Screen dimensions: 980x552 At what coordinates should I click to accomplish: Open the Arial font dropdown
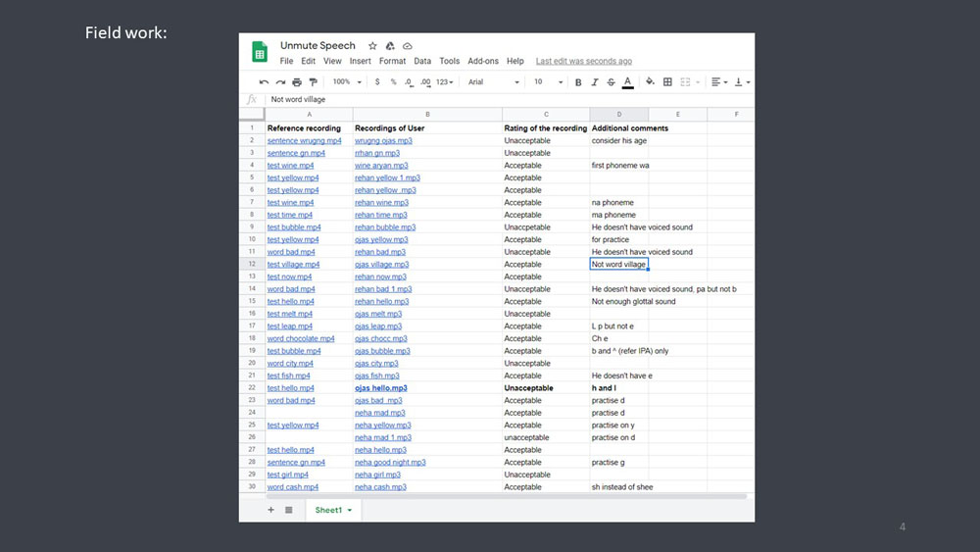[x=494, y=82]
